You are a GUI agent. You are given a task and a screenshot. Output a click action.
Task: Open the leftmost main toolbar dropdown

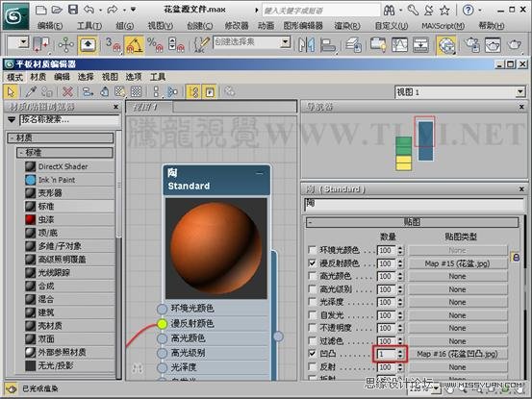23,42
